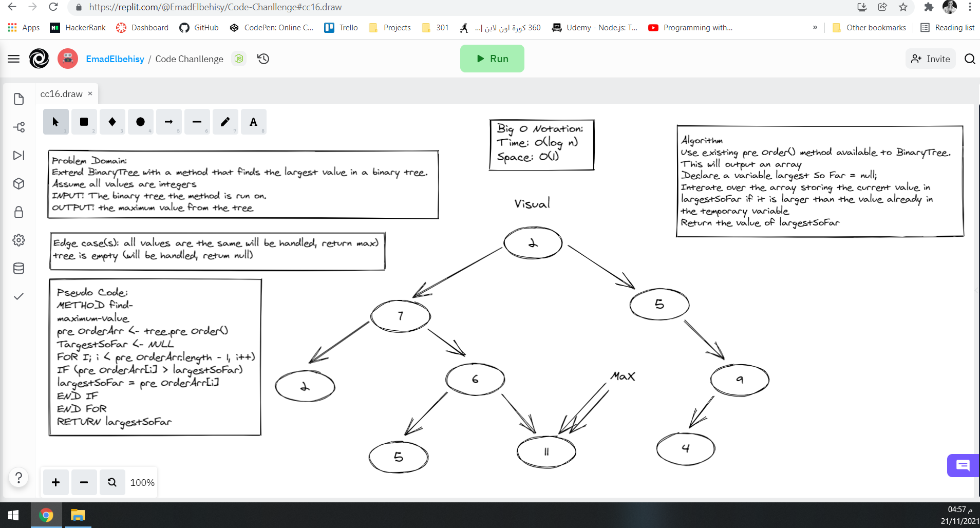The image size is (980, 528).
Task: Select the Pseudo Code text box
Action: (155, 357)
